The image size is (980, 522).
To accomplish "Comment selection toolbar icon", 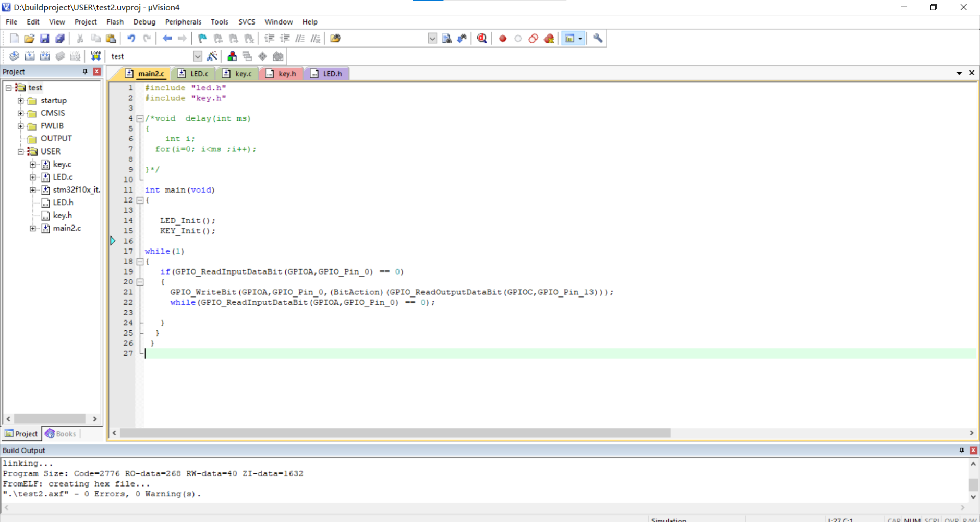I will click(300, 38).
